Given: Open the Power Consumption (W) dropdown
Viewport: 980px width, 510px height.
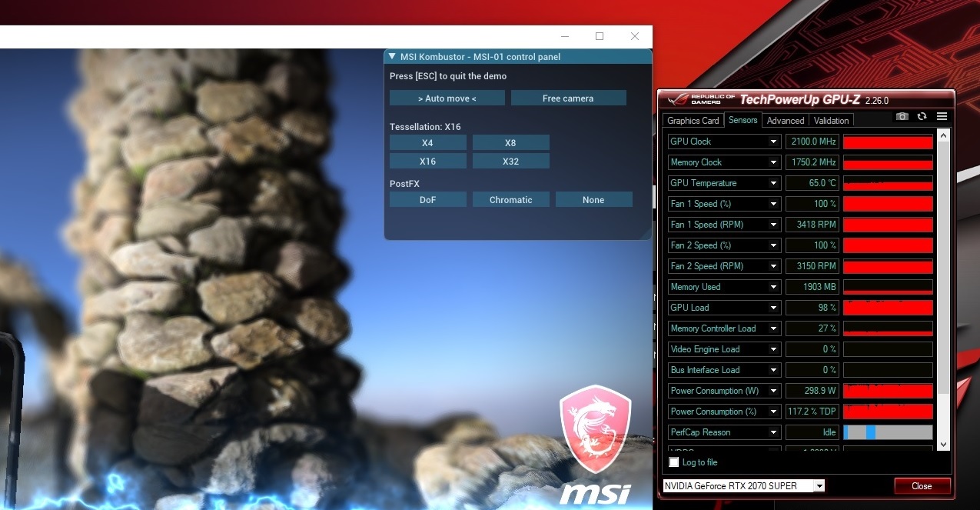Looking at the screenshot, I should (x=774, y=391).
